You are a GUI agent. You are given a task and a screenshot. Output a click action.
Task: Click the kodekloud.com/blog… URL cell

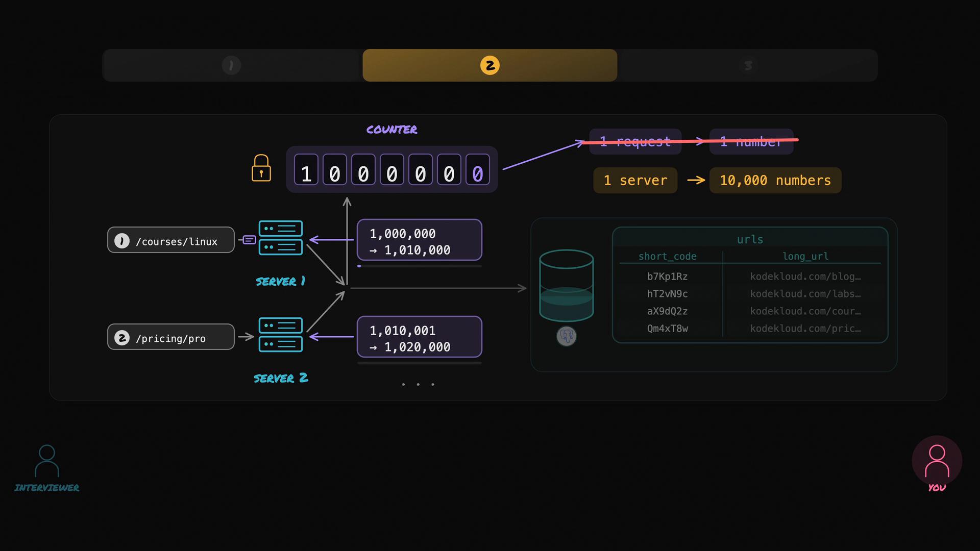tap(805, 277)
